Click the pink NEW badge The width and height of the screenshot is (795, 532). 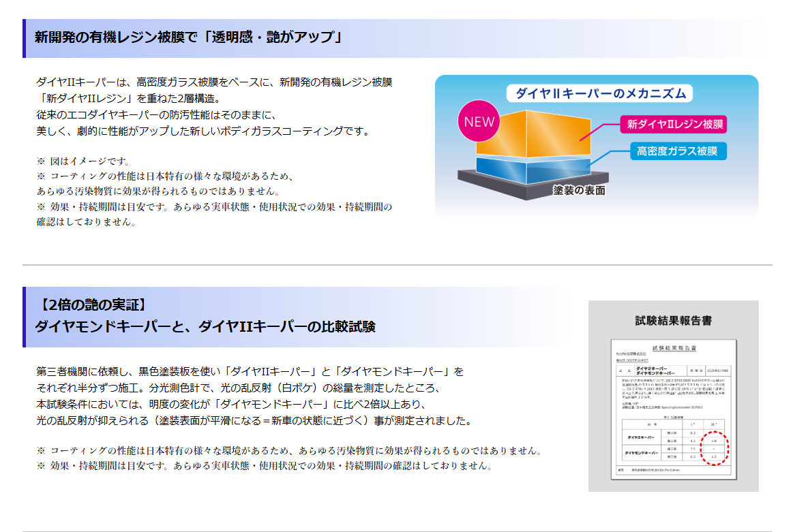(478, 122)
